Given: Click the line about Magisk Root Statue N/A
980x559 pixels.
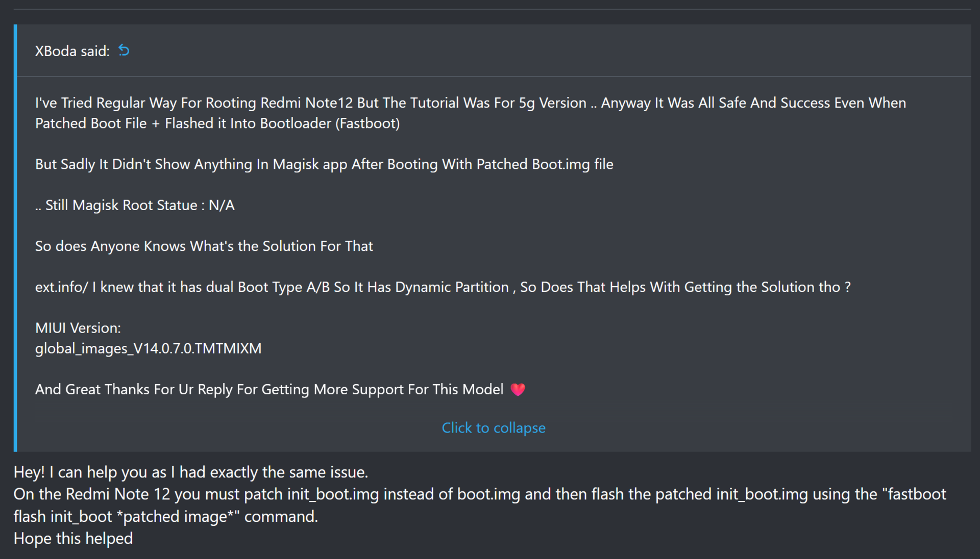Looking at the screenshot, I should [x=135, y=205].
